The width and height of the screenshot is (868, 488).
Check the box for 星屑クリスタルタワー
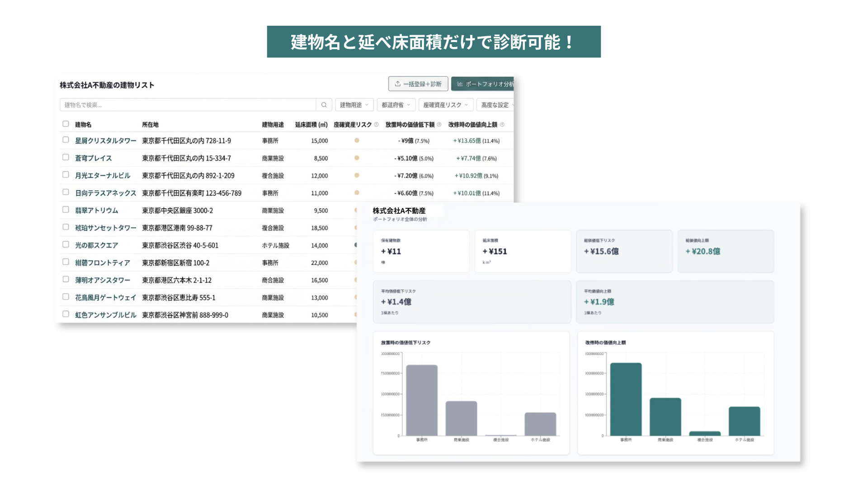(66, 140)
